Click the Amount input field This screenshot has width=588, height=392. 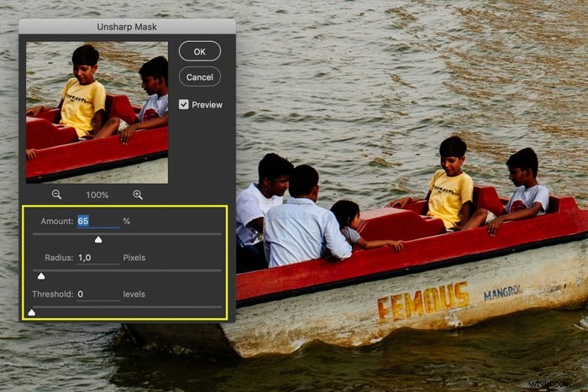(x=98, y=221)
